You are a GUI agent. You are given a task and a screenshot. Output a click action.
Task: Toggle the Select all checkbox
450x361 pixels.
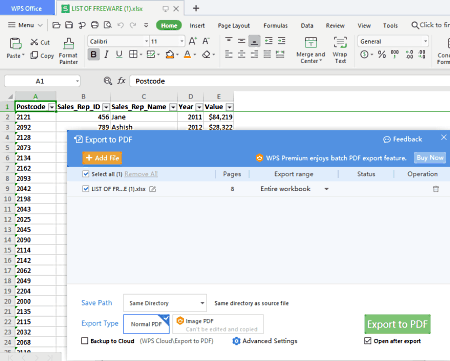86,174
